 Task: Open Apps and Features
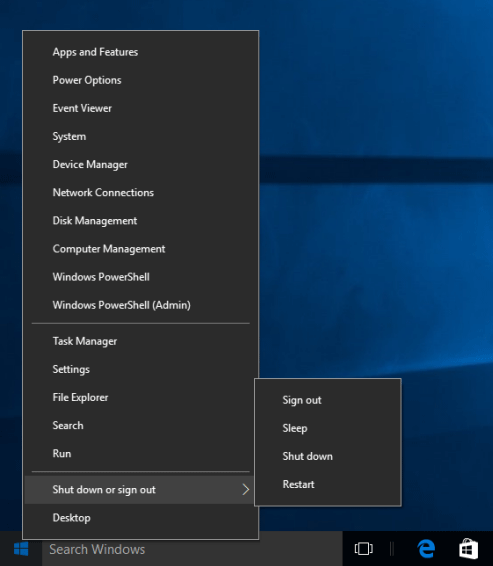(140, 52)
